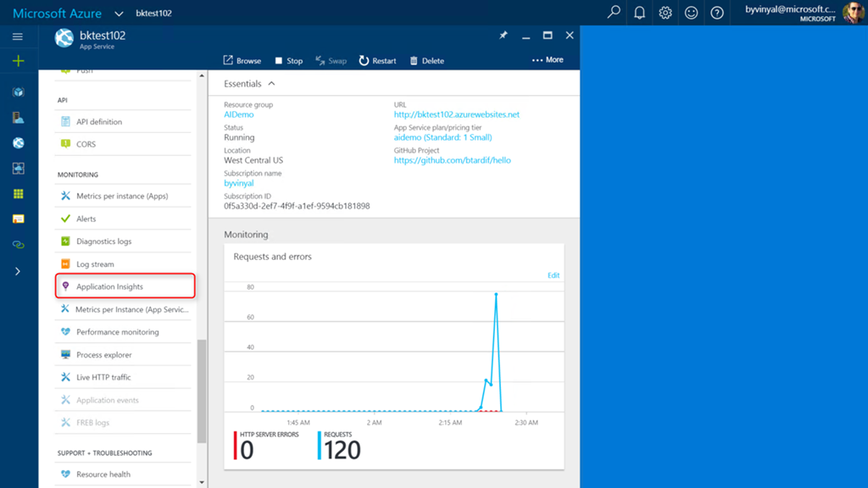Open the notifications bell icon

click(639, 12)
